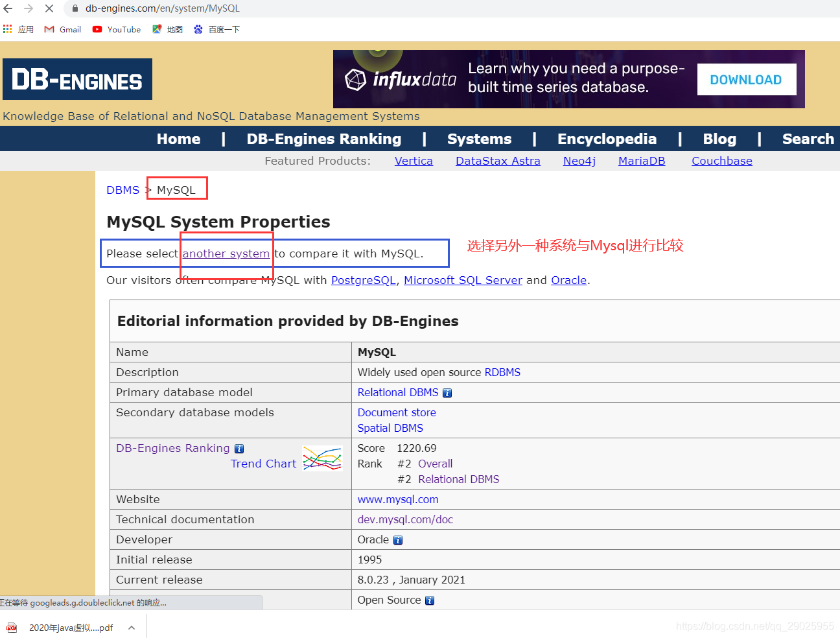Click the Relational DBMS rank link
840x638 pixels.
[x=459, y=479]
